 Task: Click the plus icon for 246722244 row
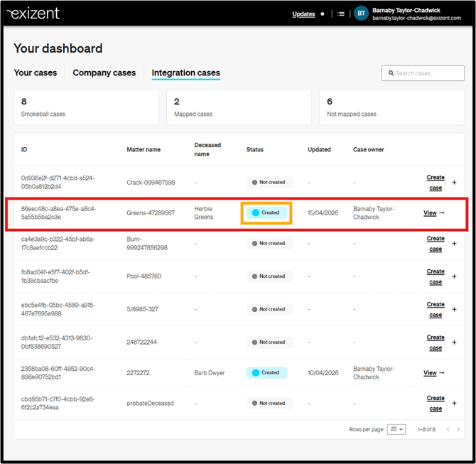455,342
